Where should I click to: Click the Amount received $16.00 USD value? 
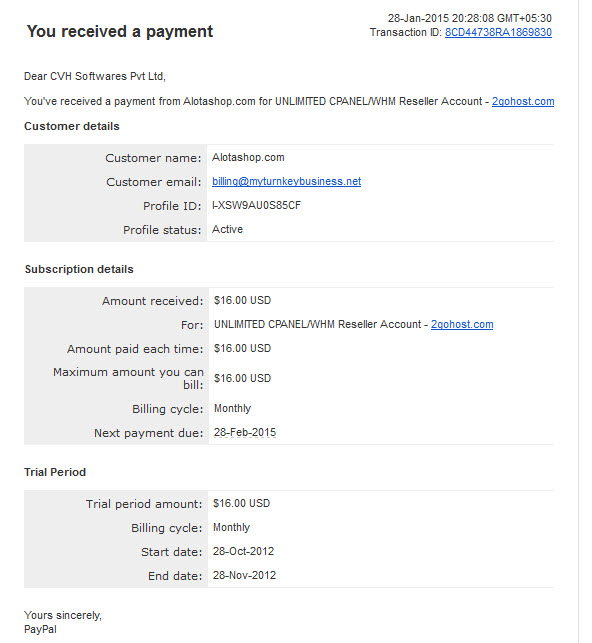pos(242,301)
